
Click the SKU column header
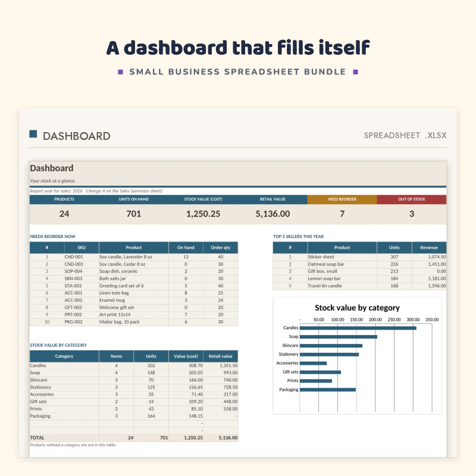click(x=82, y=248)
